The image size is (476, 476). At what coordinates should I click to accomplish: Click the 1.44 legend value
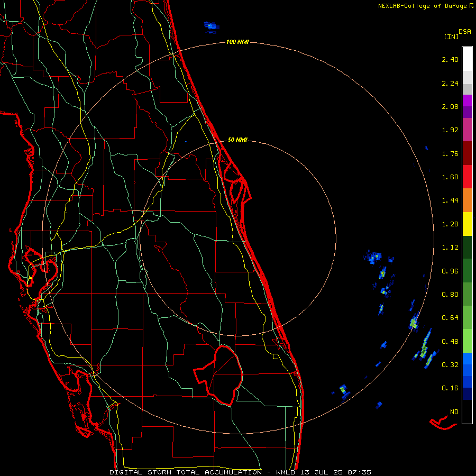450,200
